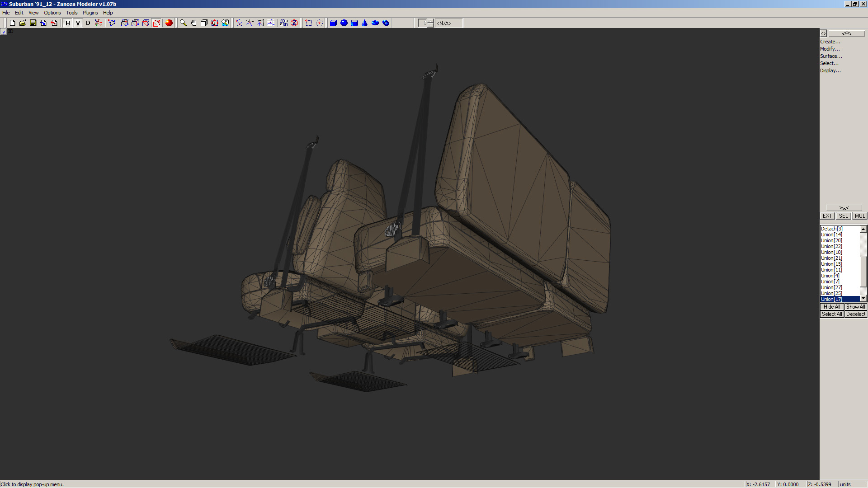Click the XYZ axes tool icon
This screenshot has width=868, height=488.
point(98,23)
